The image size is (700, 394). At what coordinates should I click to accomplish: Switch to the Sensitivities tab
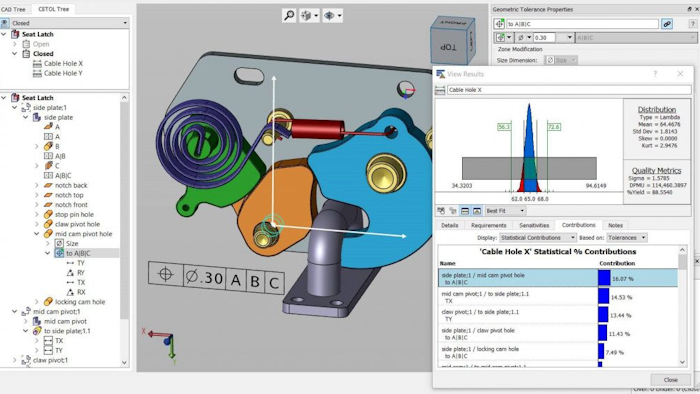534,225
